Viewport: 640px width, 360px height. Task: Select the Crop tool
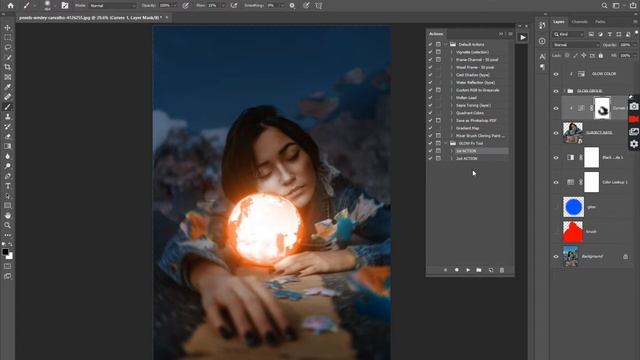[7, 67]
